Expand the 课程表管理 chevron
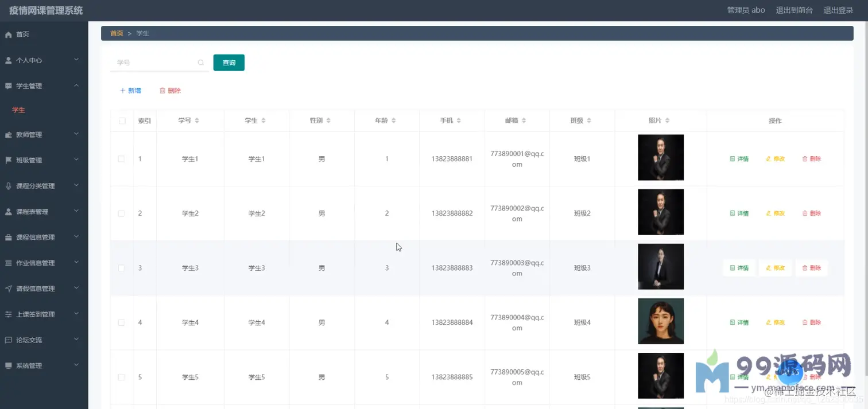The height and width of the screenshot is (409, 868). [x=76, y=211]
